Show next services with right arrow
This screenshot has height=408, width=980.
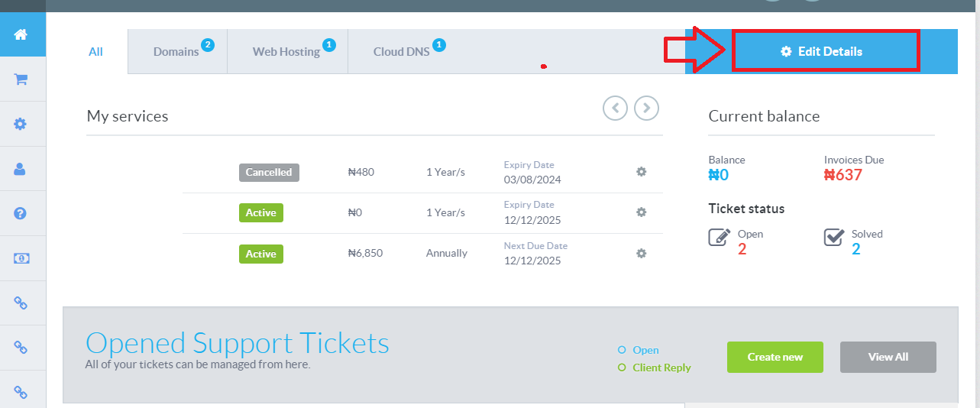tap(646, 108)
